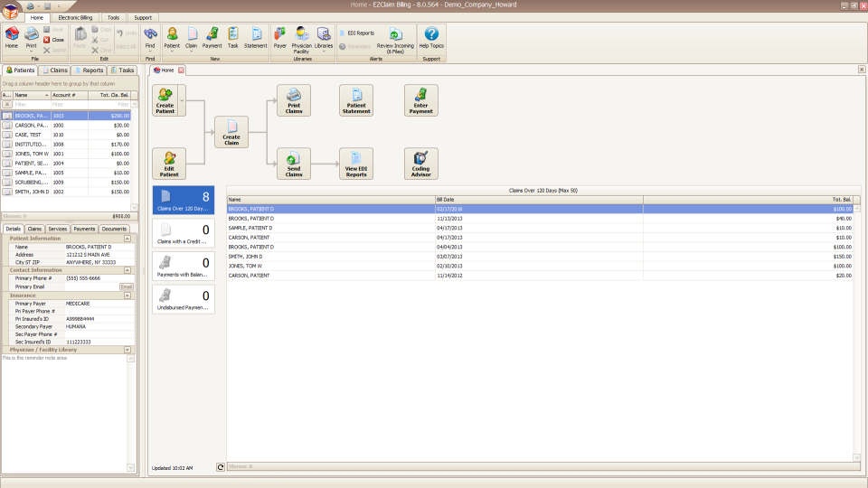Viewport: 868px width, 488px height.
Task: Click the Print Claims workflow icon
Action: 294,100
